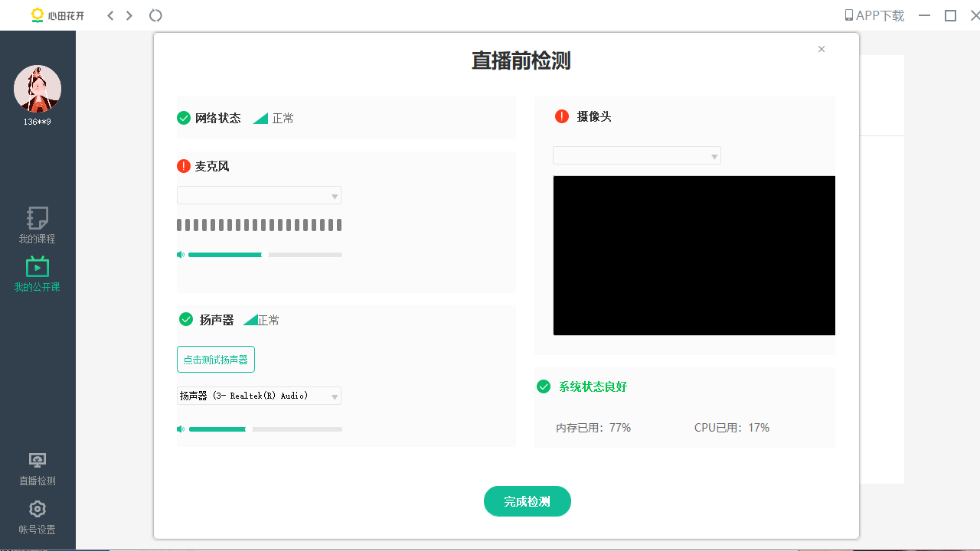Click the user avatar labeled 136**9

[x=38, y=89]
